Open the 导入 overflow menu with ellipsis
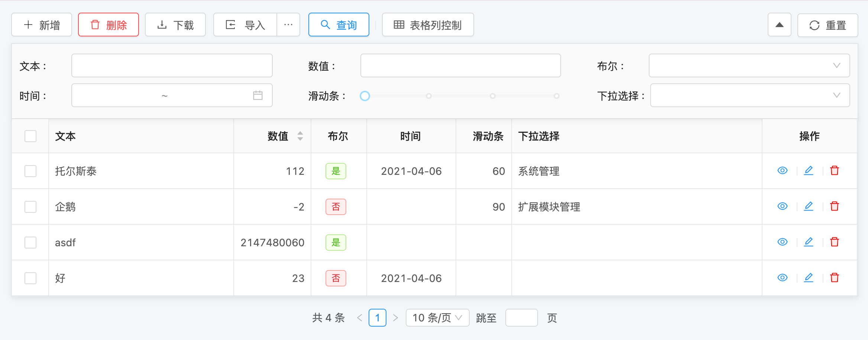 tap(289, 25)
